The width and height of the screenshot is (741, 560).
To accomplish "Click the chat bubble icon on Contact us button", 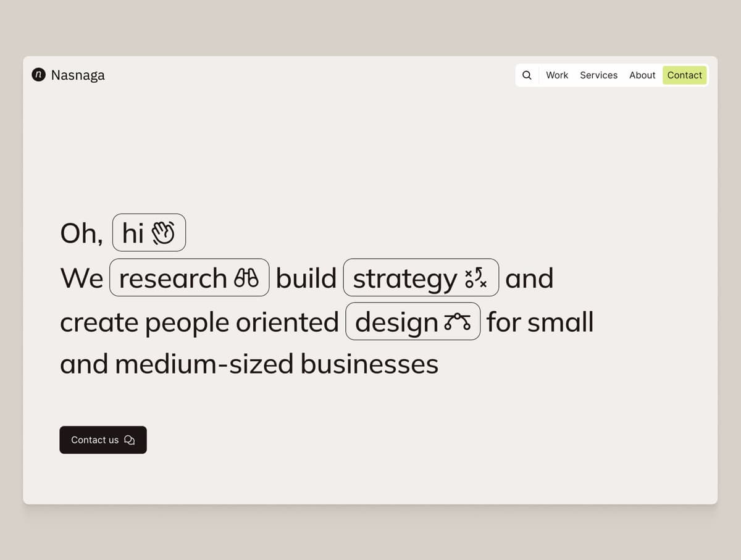I will (x=129, y=440).
